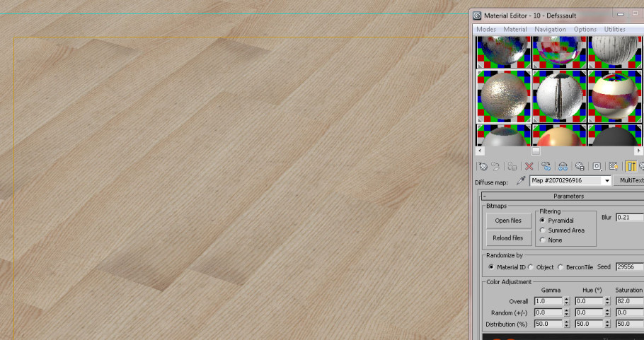Select the cream and red sphere slot
Viewport: 644px width, 340px height.
pyautogui.click(x=560, y=135)
